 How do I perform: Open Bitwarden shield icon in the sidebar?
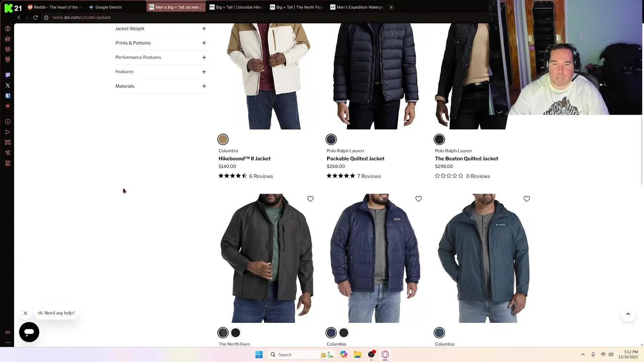(x=8, y=96)
